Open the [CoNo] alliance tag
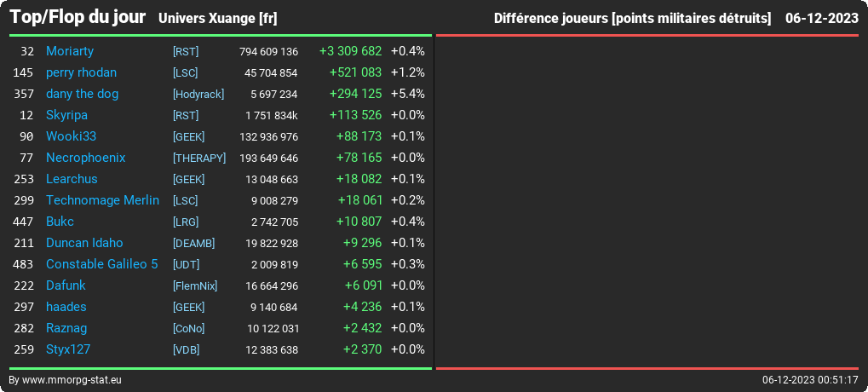 pyautogui.click(x=189, y=329)
